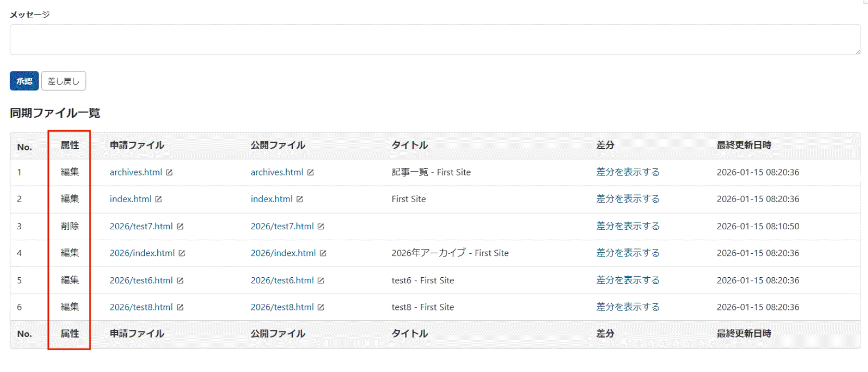Image resolution: width=868 pixels, height=372 pixels.
Task: Click external-link icon beside request file 2026/index.html
Action: tap(182, 253)
